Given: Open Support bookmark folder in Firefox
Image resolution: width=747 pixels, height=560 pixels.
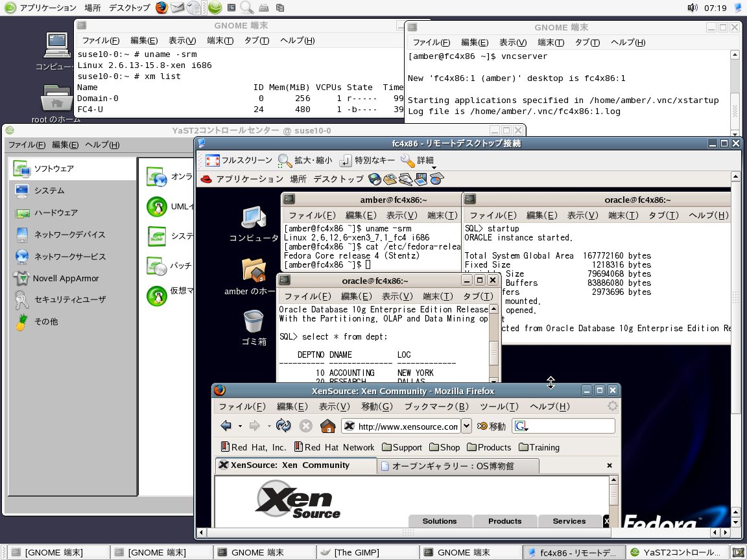Looking at the screenshot, I should pos(402,448).
